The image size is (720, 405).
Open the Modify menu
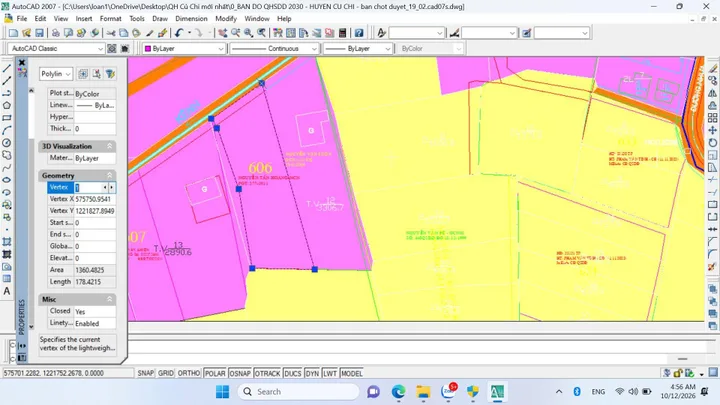(x=226, y=19)
